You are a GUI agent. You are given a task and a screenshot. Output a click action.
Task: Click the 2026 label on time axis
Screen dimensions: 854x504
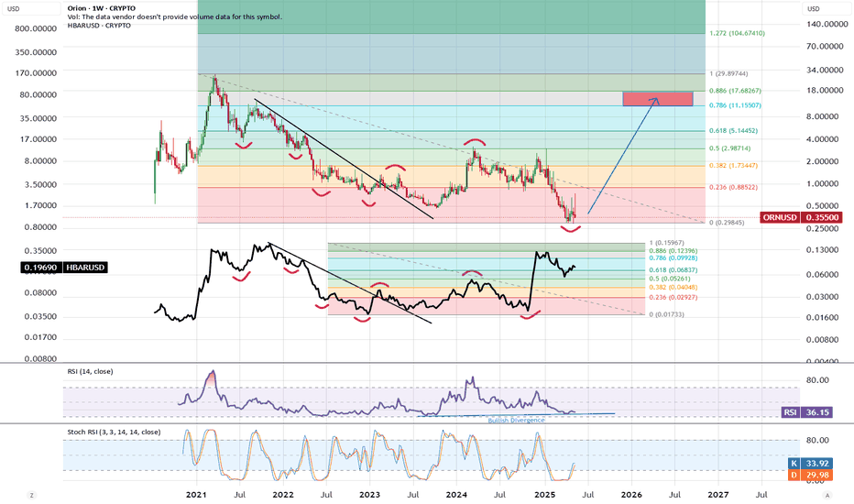631,495
